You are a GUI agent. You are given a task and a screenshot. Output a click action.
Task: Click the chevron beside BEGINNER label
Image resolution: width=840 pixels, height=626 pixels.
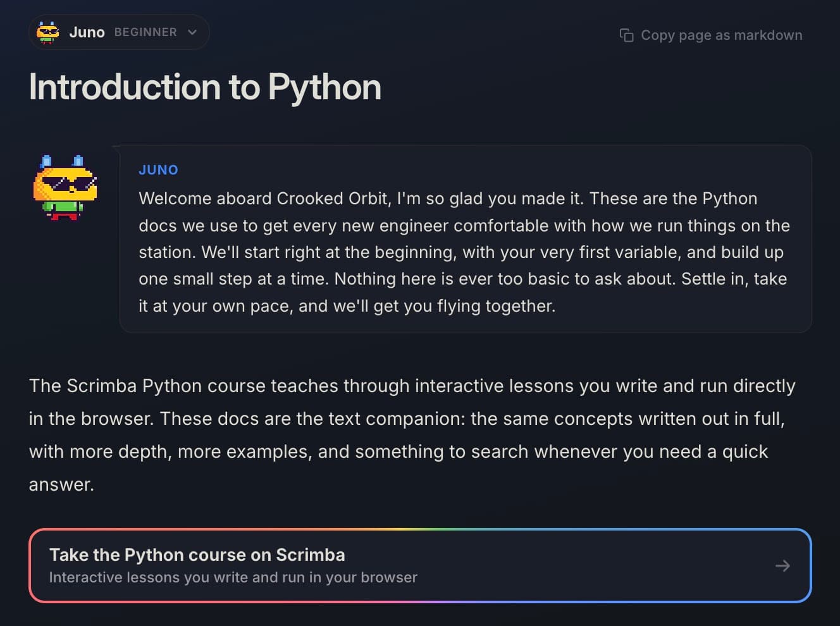[x=192, y=32]
